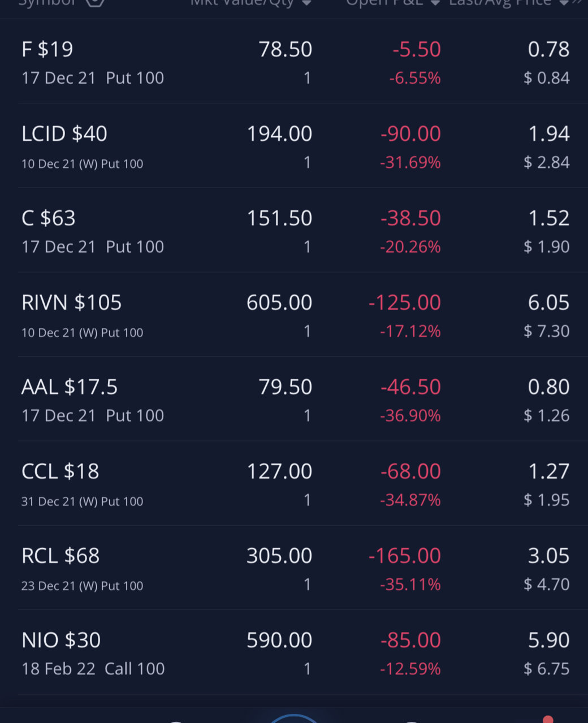Open the NIO $30 Feb 22 call
The height and width of the screenshot is (723, 588).
point(294,652)
